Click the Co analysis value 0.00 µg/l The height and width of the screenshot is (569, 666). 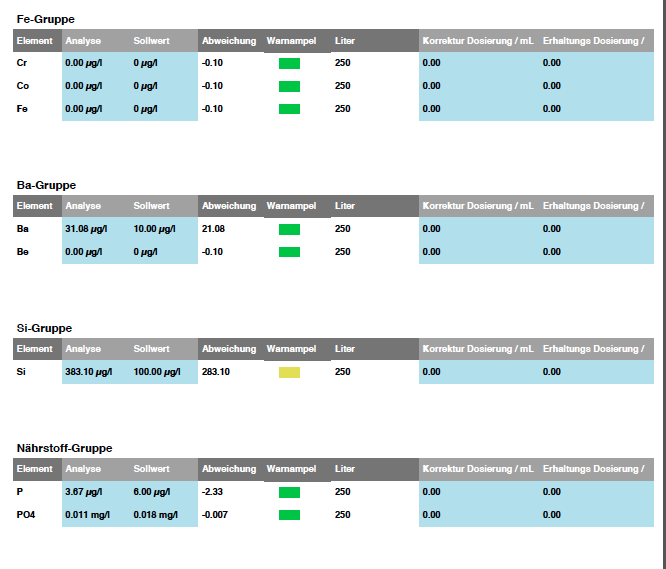click(84, 86)
